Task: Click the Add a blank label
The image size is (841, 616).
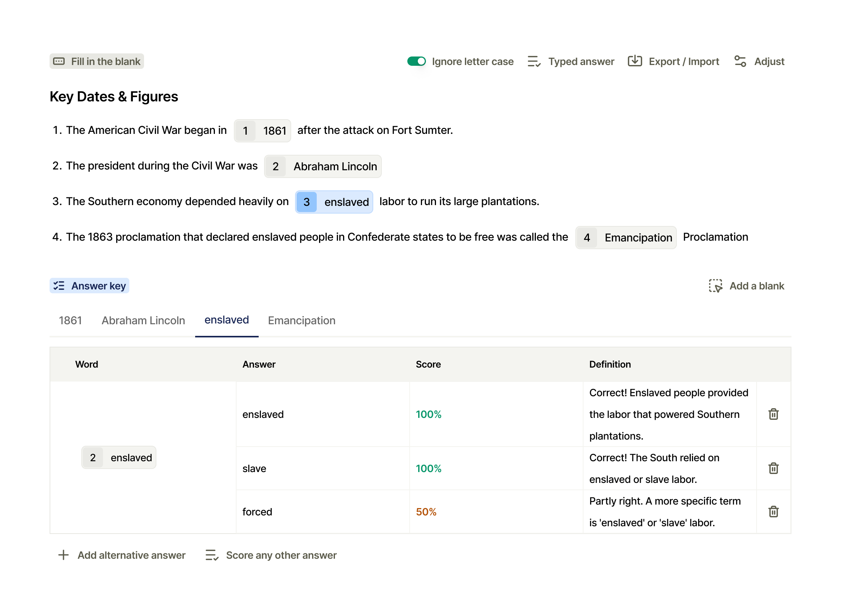Action: tap(757, 286)
